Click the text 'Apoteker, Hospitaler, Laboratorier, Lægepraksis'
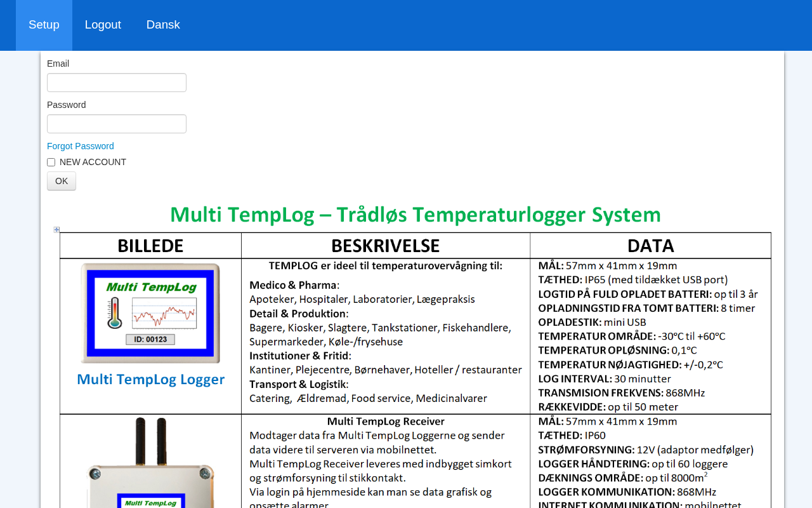 (362, 299)
